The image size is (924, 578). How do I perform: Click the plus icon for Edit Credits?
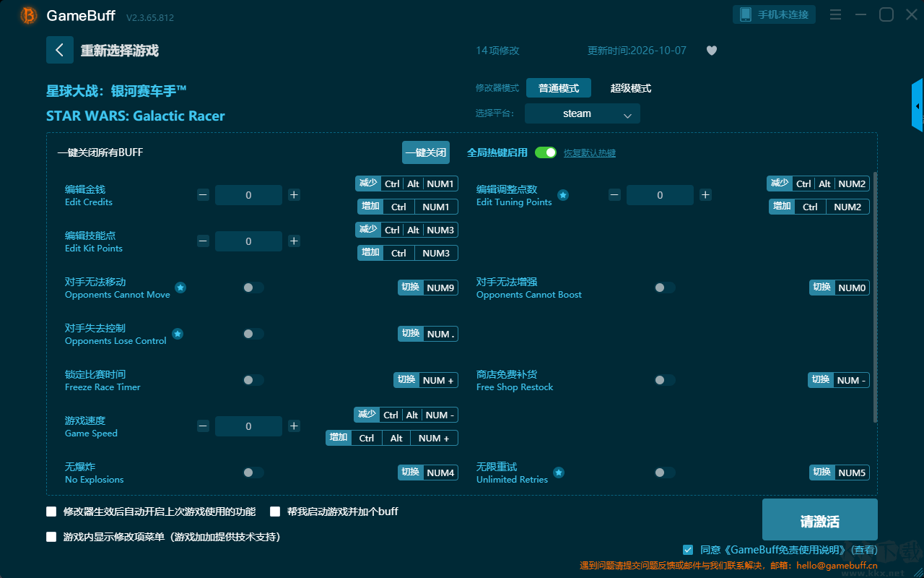point(294,194)
